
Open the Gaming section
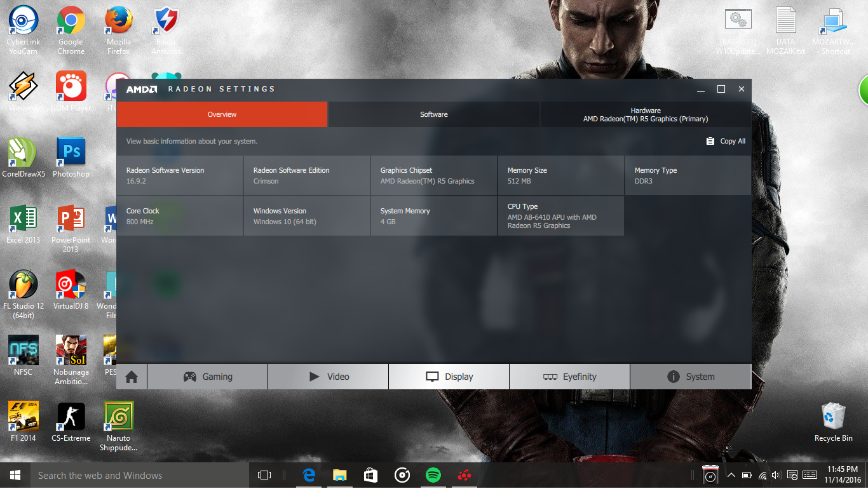[x=208, y=377]
